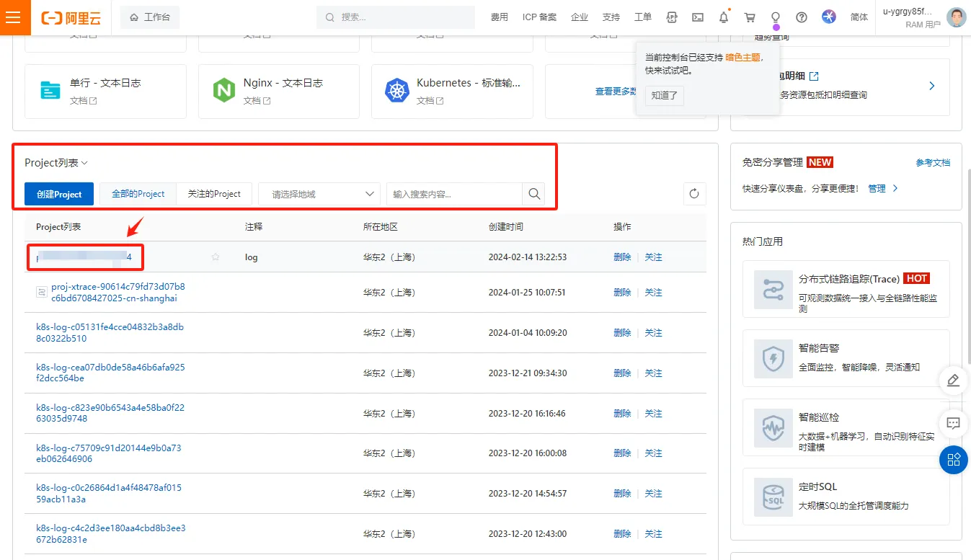Open project k8s-log-c75709c91d20144e9b0a73
This screenshot has height=560, width=971.
[109, 453]
